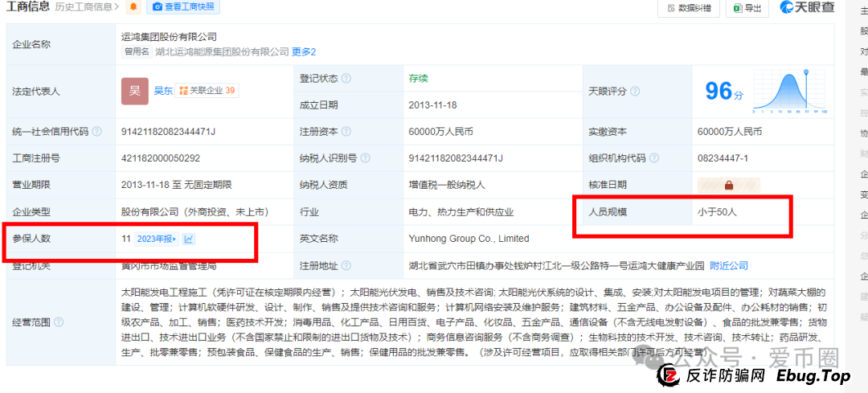Click help icon beside 天眼评分
This screenshot has width=868, height=393.
[636, 92]
